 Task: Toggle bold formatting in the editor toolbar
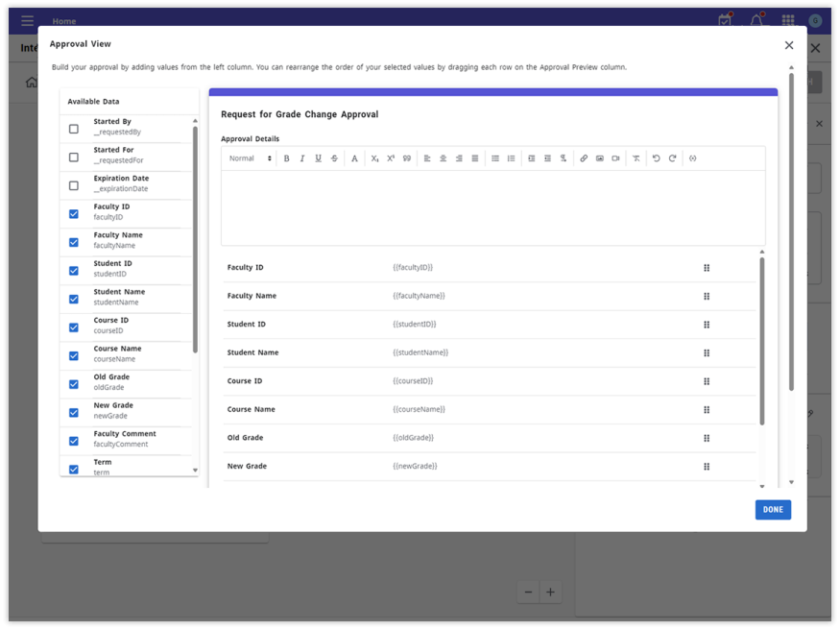(286, 158)
